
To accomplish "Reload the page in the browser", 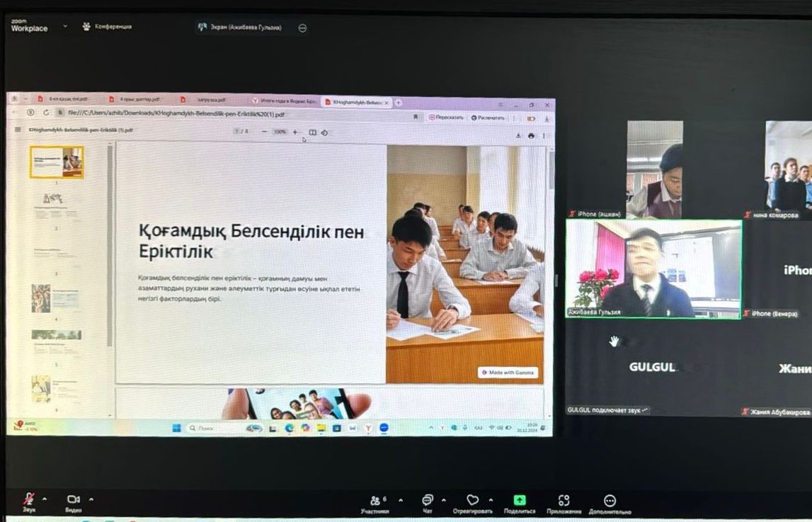I will [x=46, y=113].
